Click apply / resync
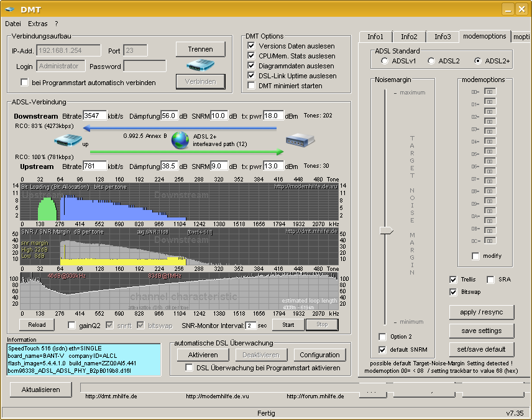The width and height of the screenshot is (532, 420). (x=482, y=312)
